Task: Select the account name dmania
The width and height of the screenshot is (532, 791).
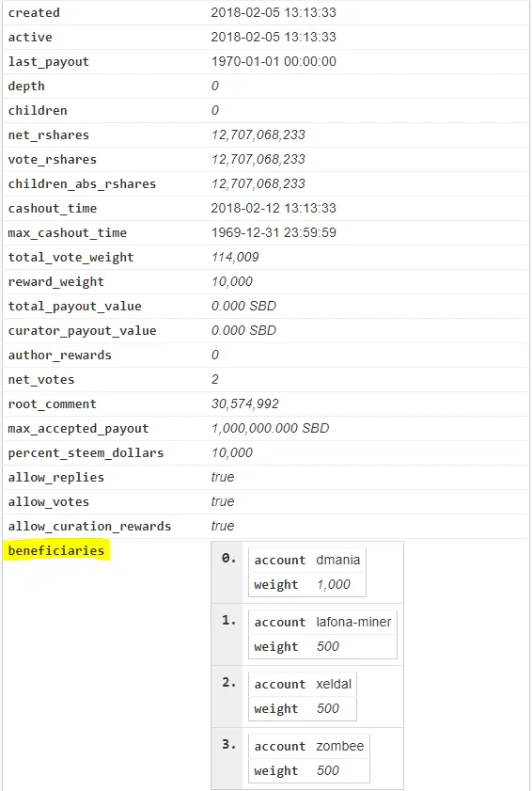Action: tap(337, 560)
